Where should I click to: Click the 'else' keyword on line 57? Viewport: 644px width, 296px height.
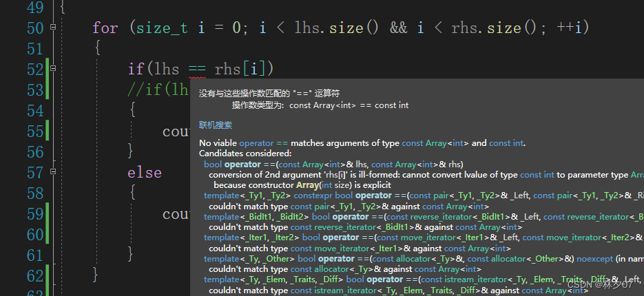coord(145,172)
